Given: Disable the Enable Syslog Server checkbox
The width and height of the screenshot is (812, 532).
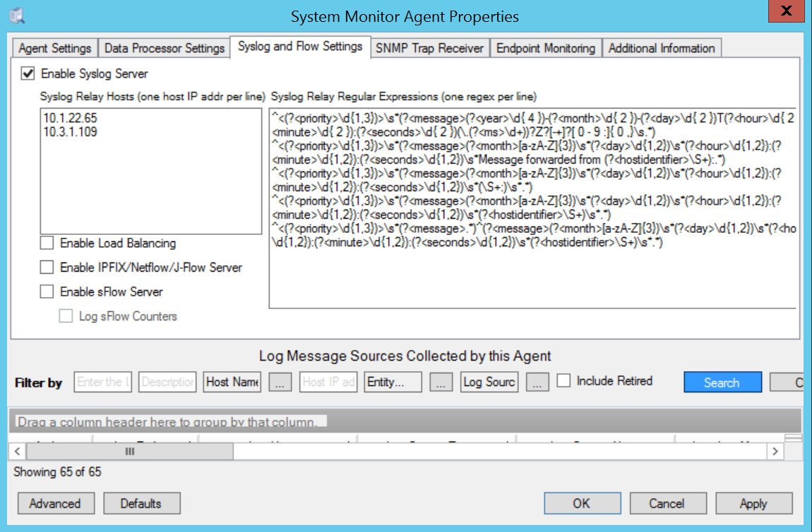Looking at the screenshot, I should (x=28, y=73).
